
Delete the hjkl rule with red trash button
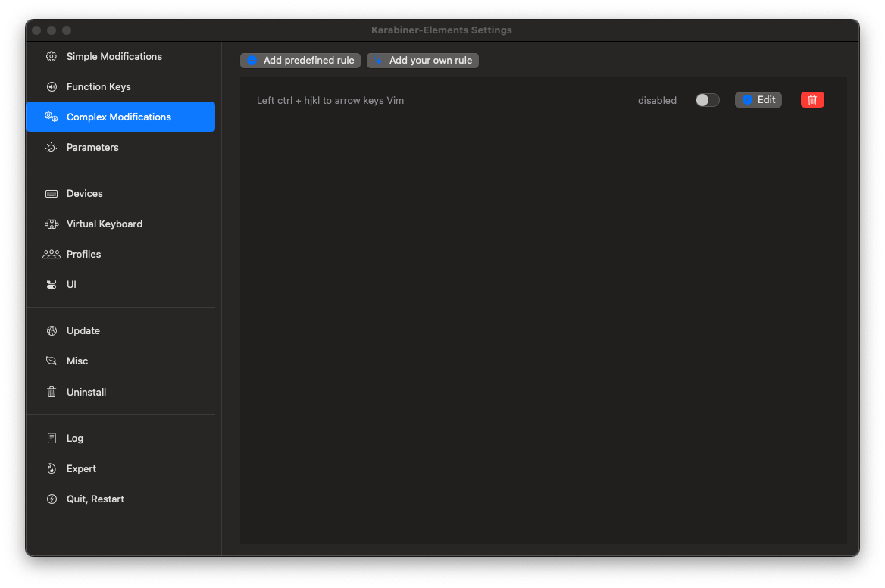[812, 100]
